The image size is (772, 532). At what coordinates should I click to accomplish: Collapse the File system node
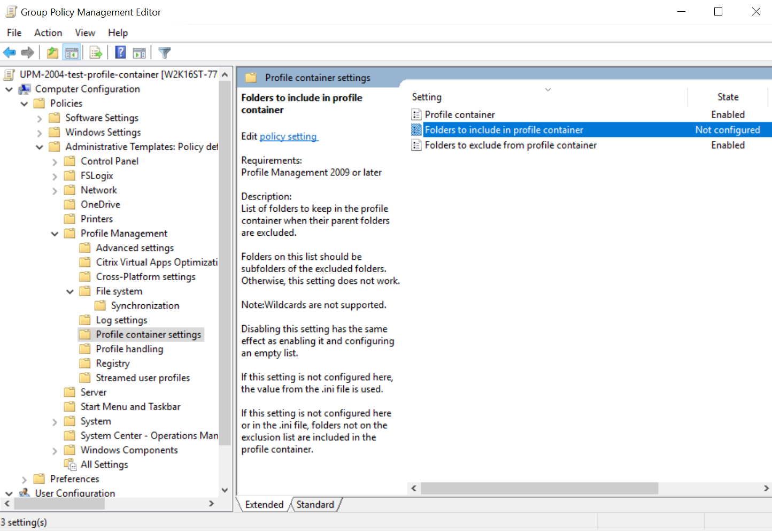[x=70, y=291]
